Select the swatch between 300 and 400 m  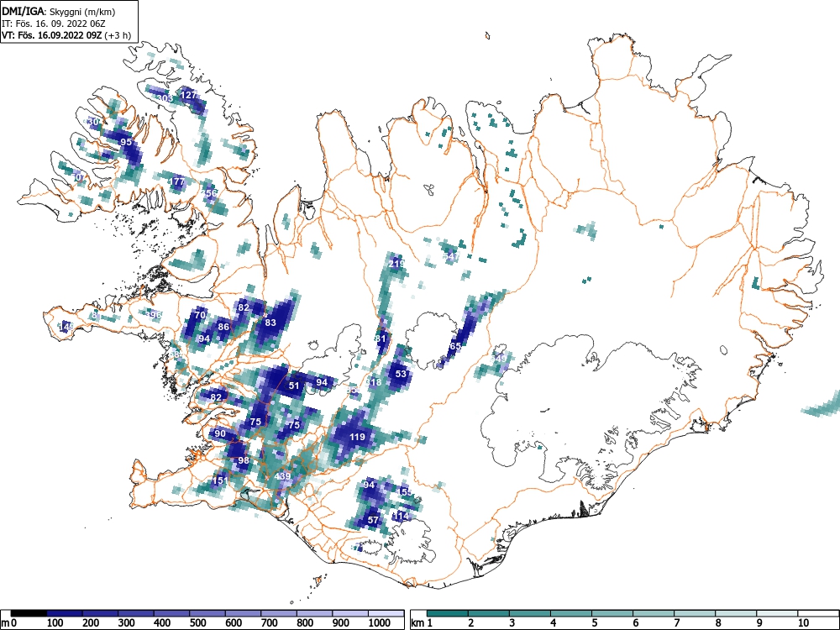click(137, 613)
